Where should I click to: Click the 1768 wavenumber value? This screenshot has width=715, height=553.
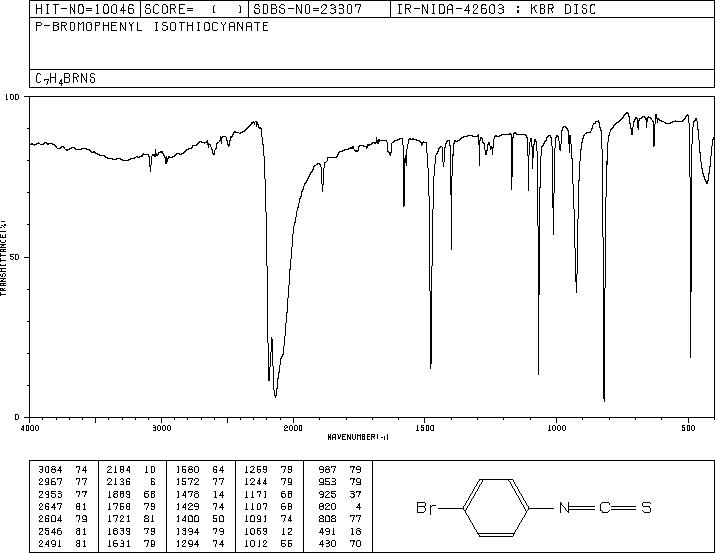(x=119, y=506)
